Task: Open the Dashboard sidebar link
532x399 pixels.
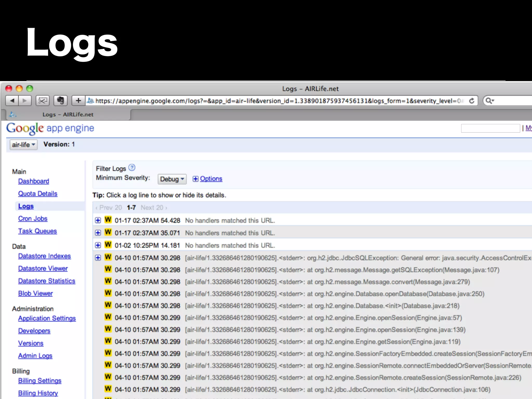Action: point(34,181)
